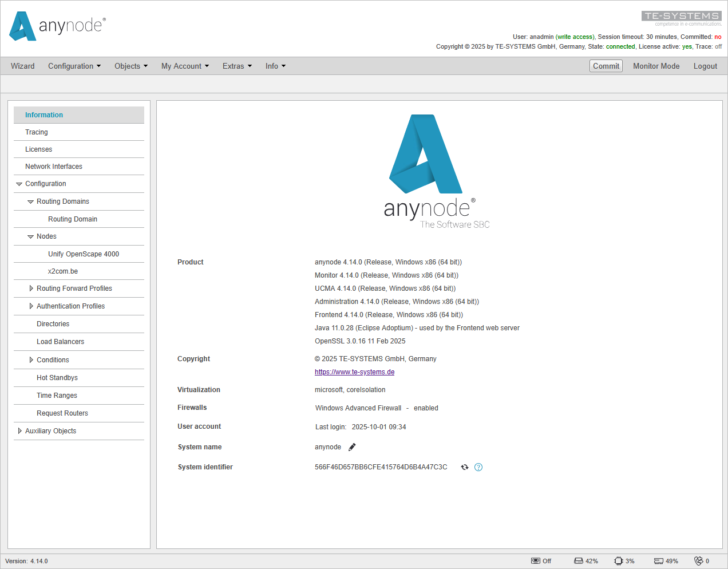Open the TE-SYSTEMS website link
This screenshot has width=728, height=569.
point(354,372)
